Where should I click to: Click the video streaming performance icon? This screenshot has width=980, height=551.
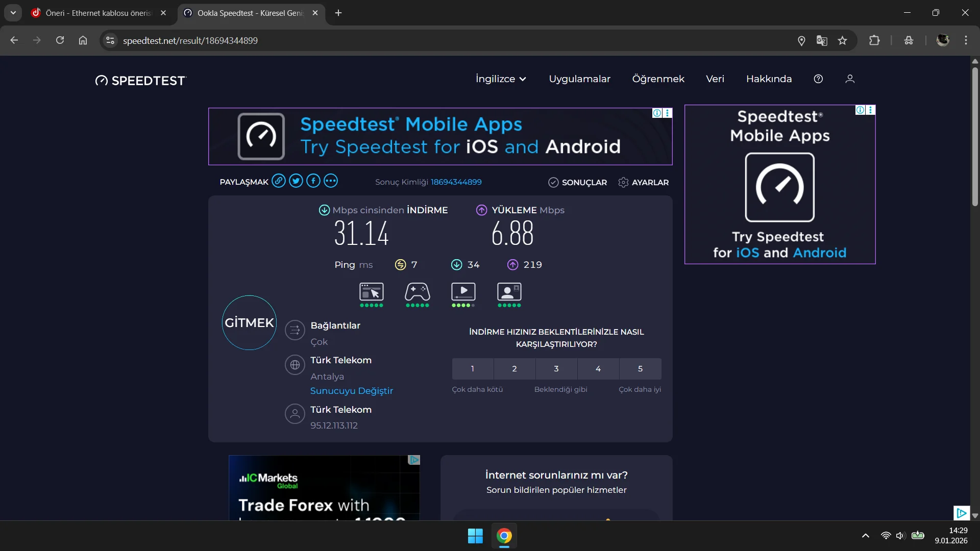463,292
